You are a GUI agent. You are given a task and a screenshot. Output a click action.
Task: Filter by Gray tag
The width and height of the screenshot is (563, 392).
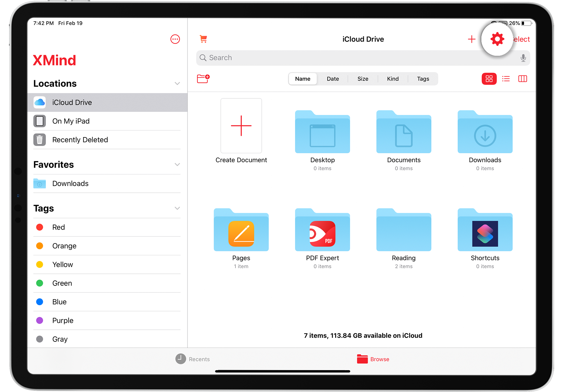[x=107, y=339]
